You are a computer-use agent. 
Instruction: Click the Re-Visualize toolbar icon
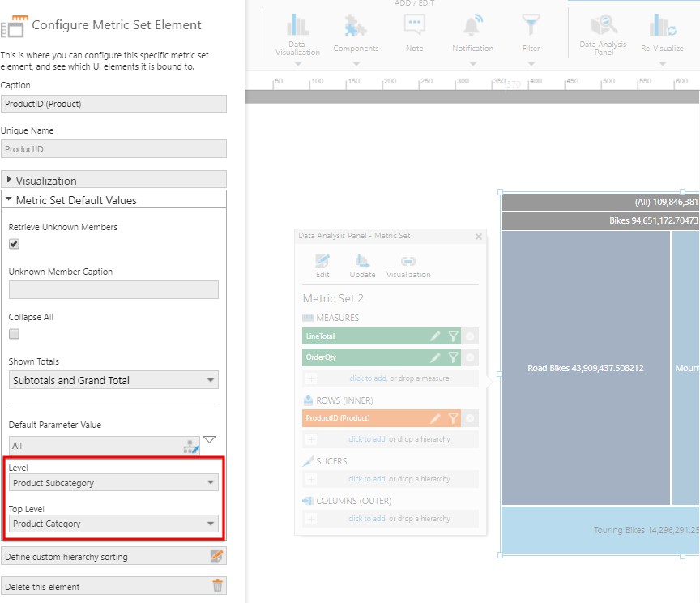click(x=662, y=26)
